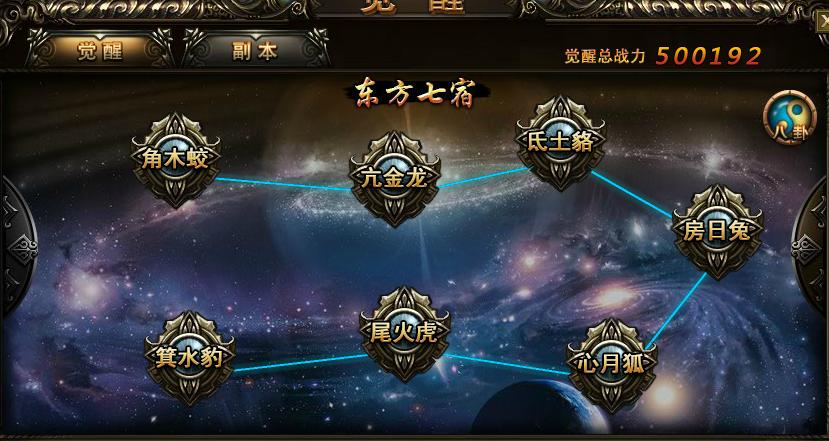
Task: Click the line linking 箕水豹 and 尾火虎
Action: (x=300, y=362)
